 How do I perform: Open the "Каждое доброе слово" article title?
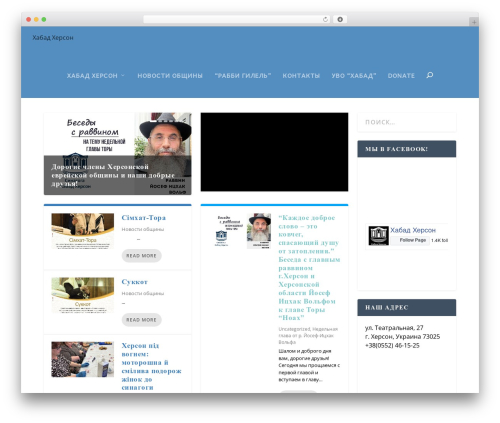[x=309, y=268]
